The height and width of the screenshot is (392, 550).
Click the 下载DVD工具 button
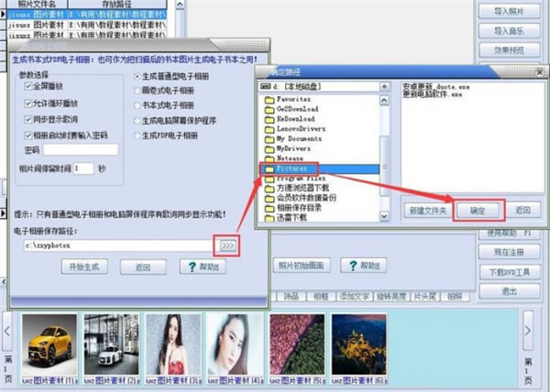[x=509, y=272]
